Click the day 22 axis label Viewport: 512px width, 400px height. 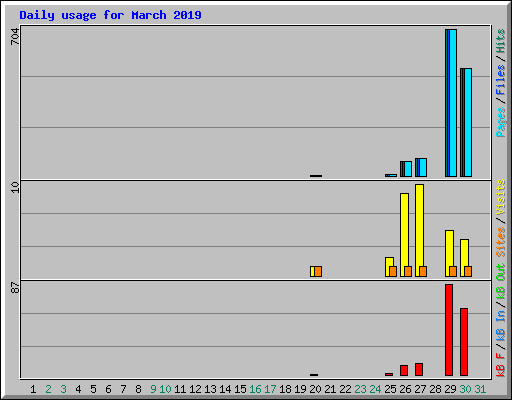[x=345, y=389]
